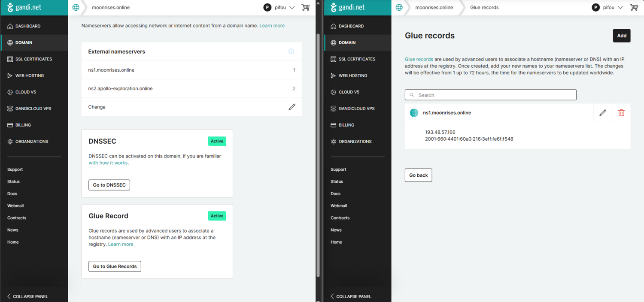Click the Go to DNSSEC button
The width and height of the screenshot is (644, 302).
(109, 185)
